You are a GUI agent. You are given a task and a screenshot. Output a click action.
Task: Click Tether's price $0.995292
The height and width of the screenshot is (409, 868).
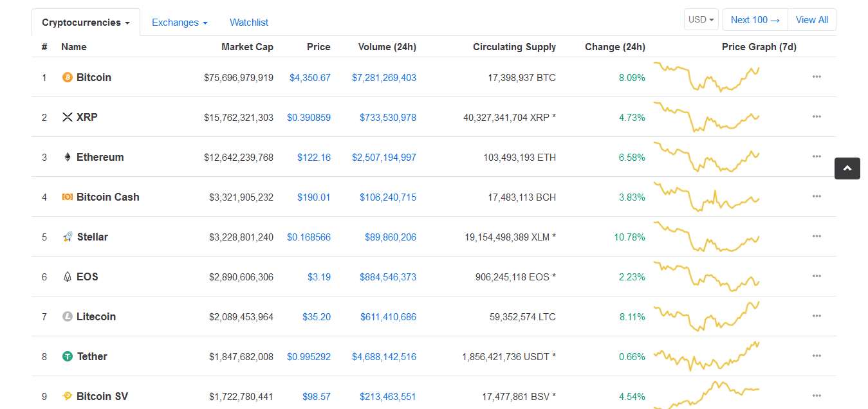pyautogui.click(x=309, y=357)
